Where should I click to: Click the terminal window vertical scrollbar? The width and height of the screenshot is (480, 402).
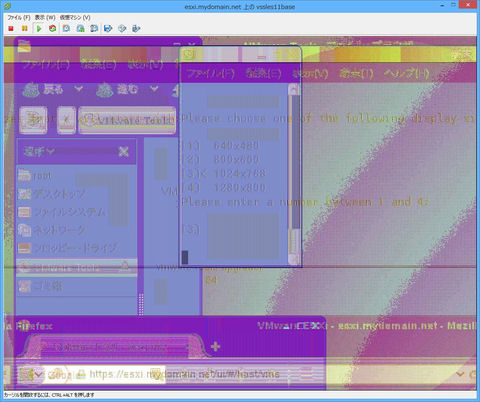pos(294,174)
